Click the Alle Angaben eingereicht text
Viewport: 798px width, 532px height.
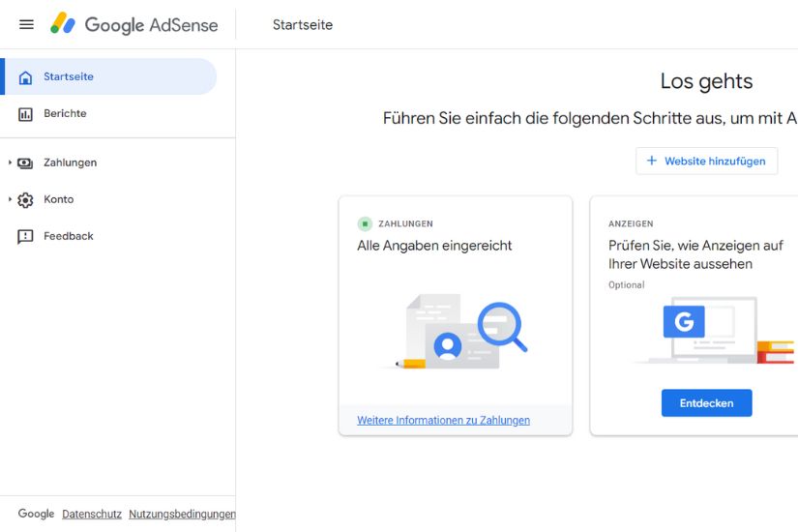point(434,246)
